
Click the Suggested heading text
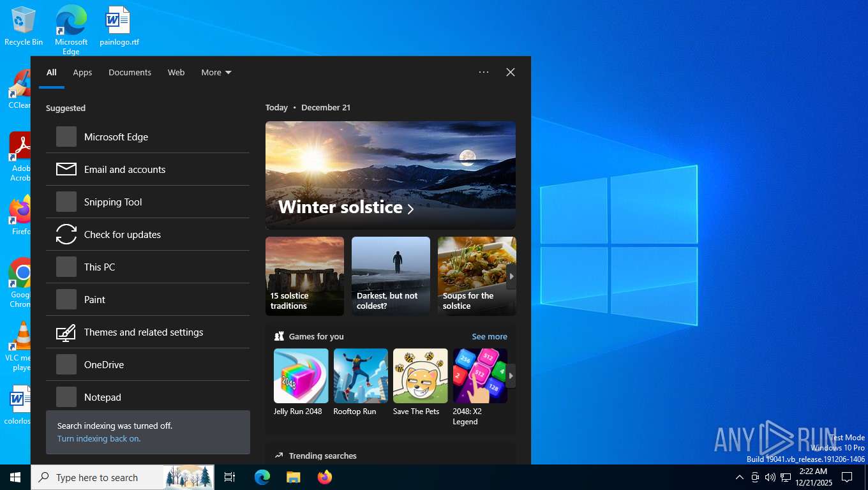tap(66, 108)
